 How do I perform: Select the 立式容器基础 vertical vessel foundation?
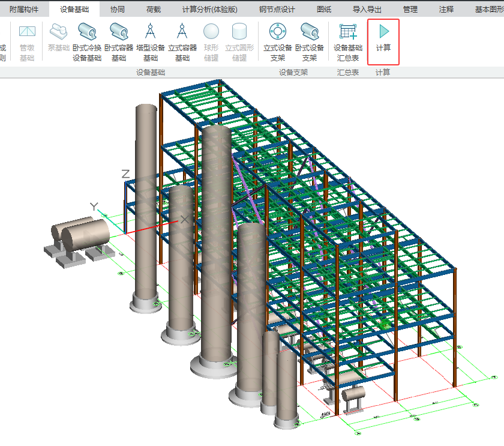[x=182, y=42]
